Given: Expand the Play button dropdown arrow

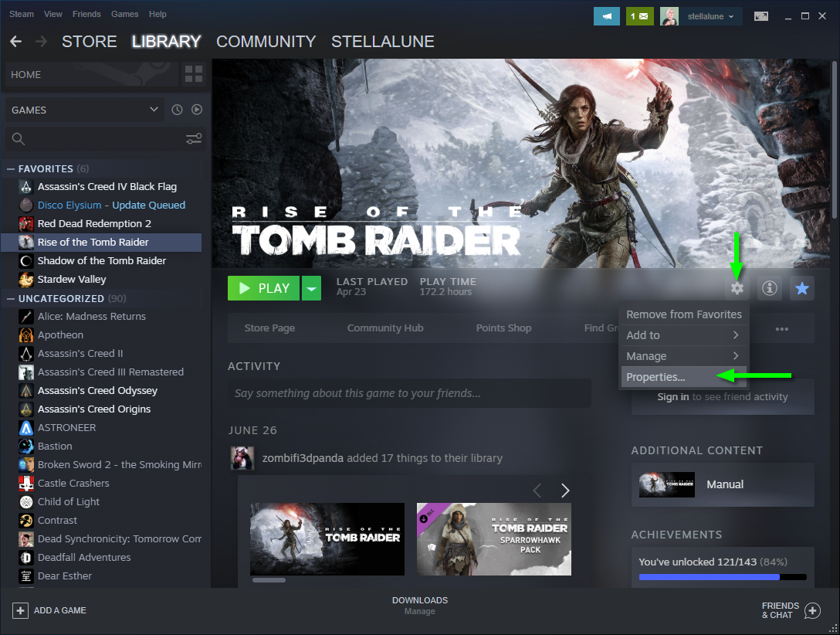Looking at the screenshot, I should click(x=311, y=288).
